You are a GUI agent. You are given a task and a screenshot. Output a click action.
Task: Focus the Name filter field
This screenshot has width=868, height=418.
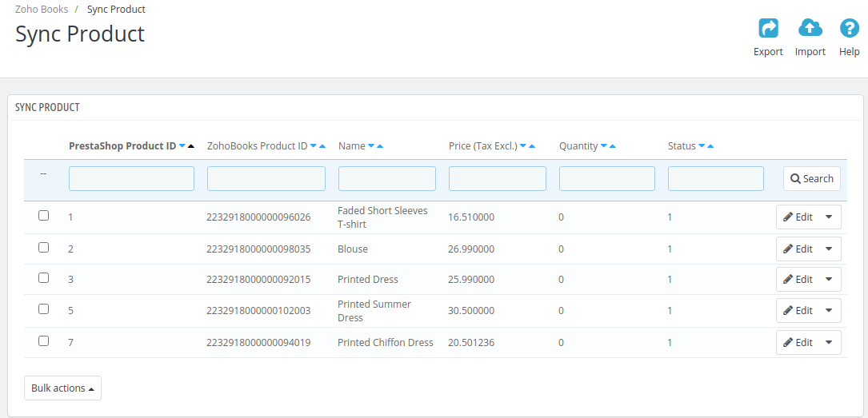point(387,178)
